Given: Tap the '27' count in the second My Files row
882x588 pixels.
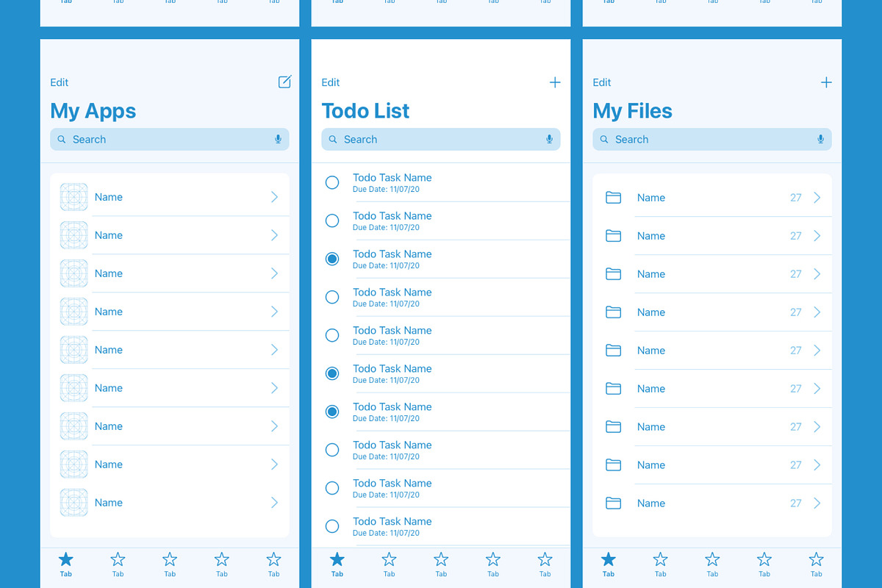Looking at the screenshot, I should (x=796, y=236).
